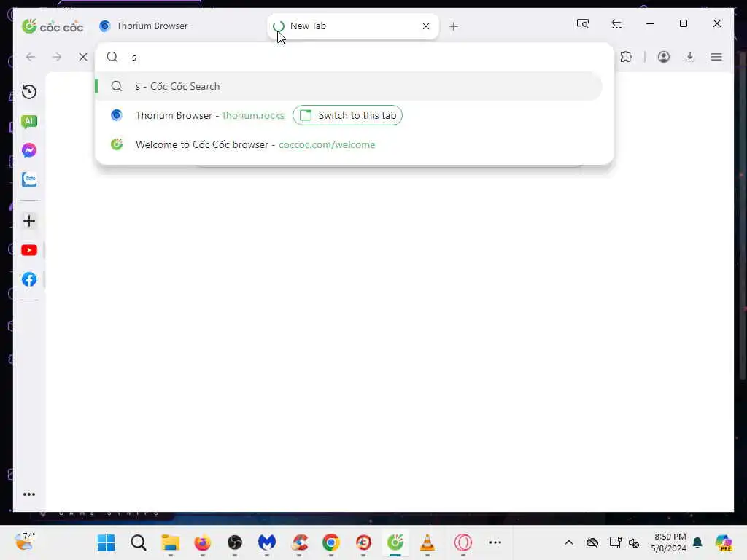747x560 pixels.
Task: Open the Copilot preview icon
Action: tap(724, 542)
